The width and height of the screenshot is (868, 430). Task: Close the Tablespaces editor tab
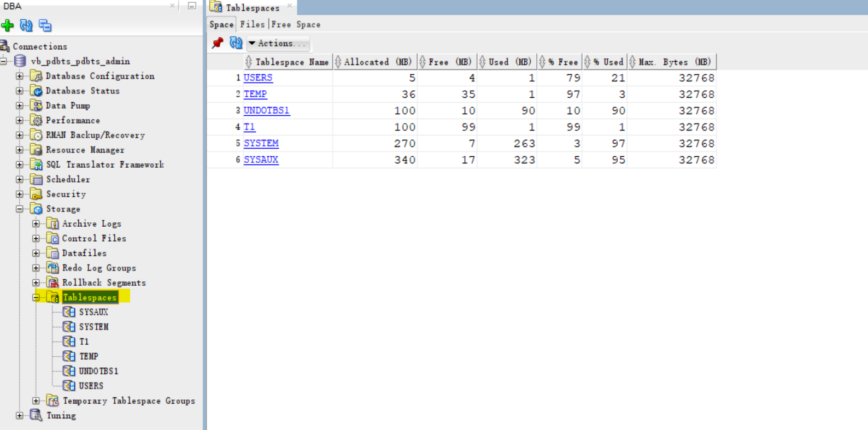coord(290,6)
